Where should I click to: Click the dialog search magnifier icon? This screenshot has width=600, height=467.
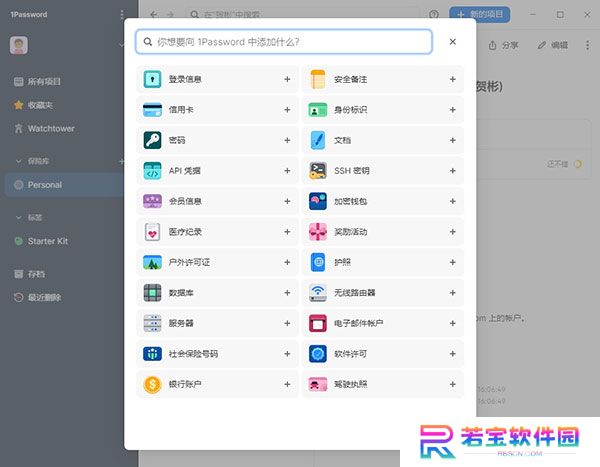pyautogui.click(x=148, y=42)
